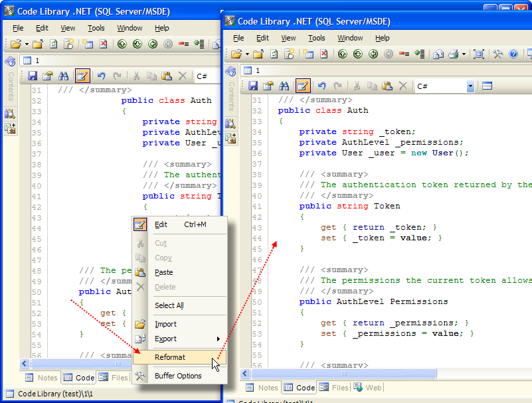This screenshot has height=403, width=532.
Task: Click the folder-up icon in front window toolbar
Action: [258, 54]
